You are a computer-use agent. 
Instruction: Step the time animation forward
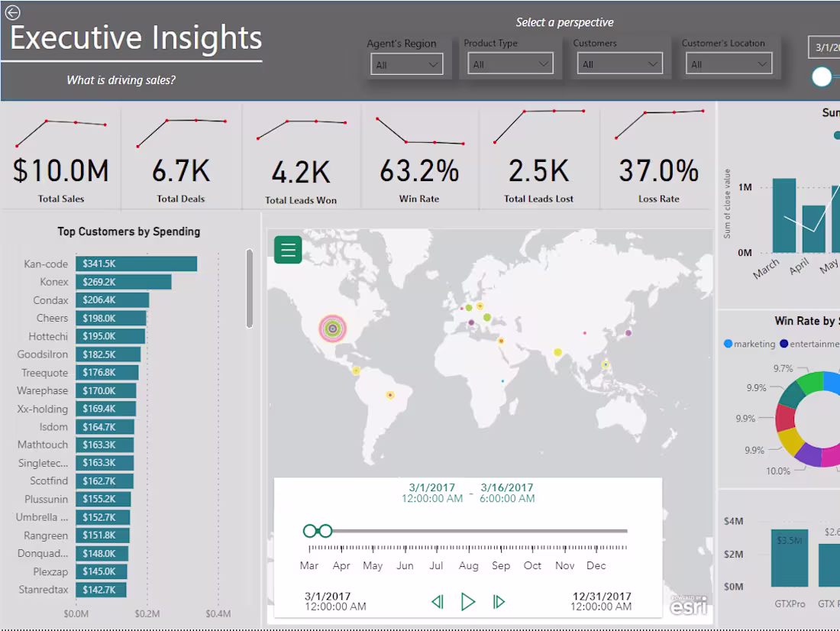click(499, 601)
